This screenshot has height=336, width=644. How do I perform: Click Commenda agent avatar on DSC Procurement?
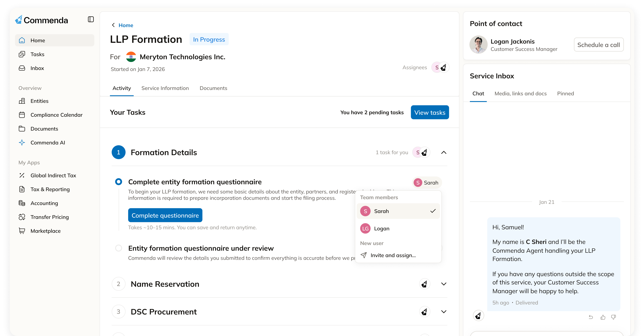[x=424, y=312]
